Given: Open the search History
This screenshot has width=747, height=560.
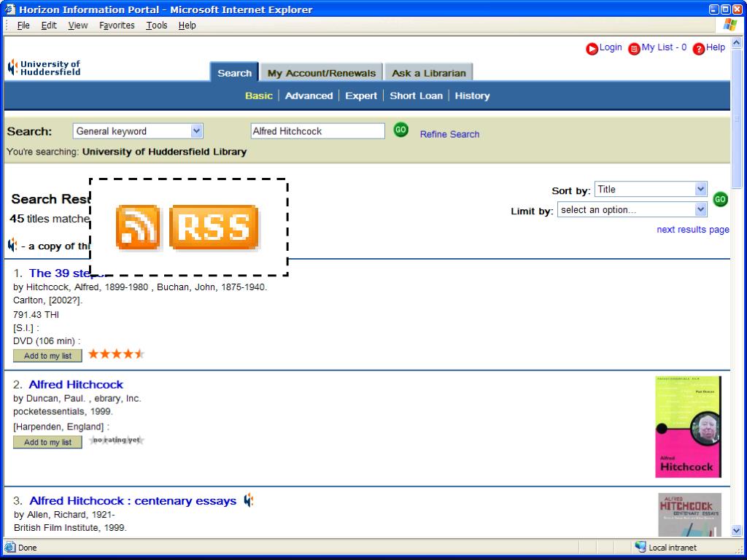Looking at the screenshot, I should click(472, 96).
